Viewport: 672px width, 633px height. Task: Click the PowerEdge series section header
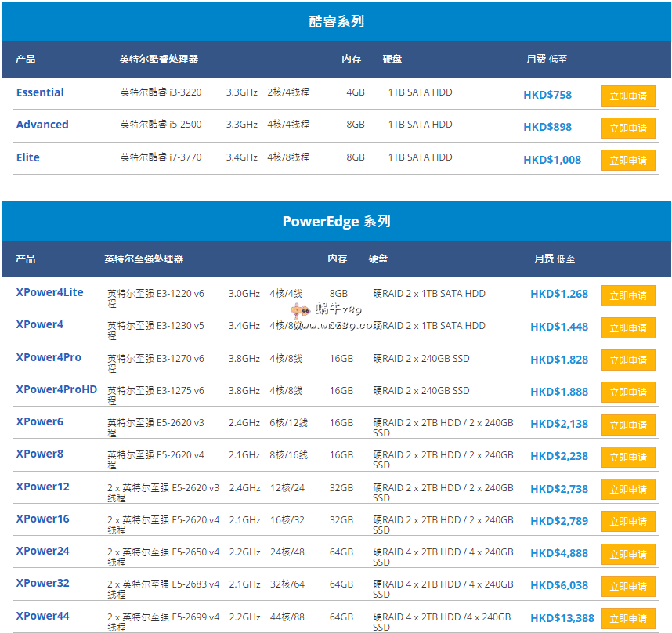click(x=336, y=222)
